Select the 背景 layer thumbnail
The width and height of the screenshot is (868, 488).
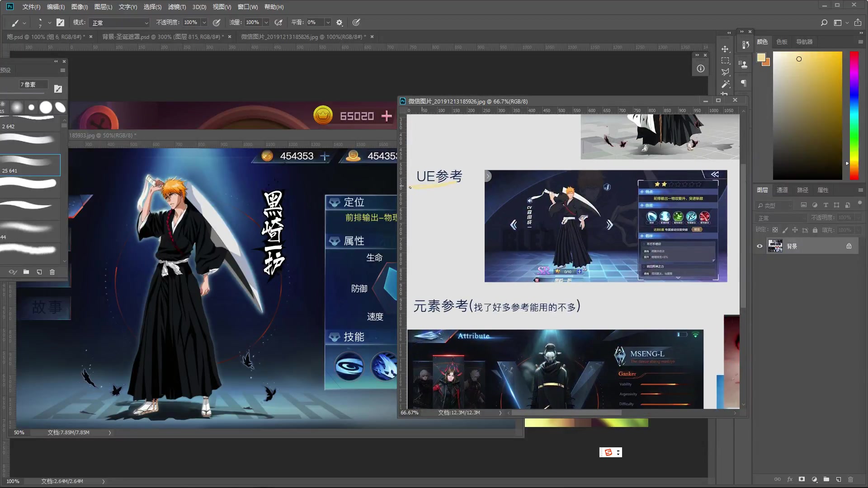point(775,246)
